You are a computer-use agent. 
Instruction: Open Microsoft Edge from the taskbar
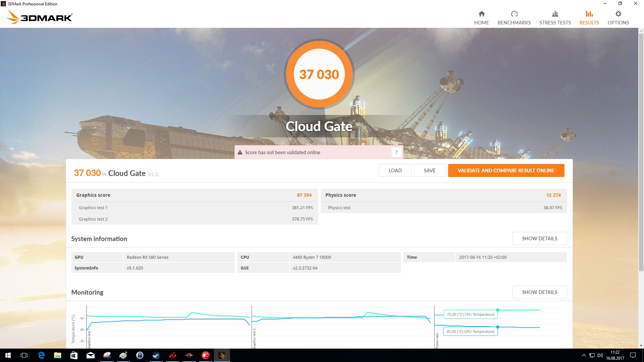(x=41, y=355)
